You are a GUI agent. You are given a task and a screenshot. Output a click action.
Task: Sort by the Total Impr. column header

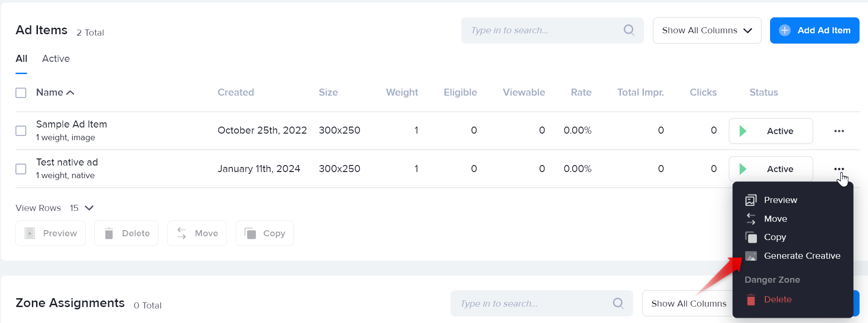click(x=641, y=92)
